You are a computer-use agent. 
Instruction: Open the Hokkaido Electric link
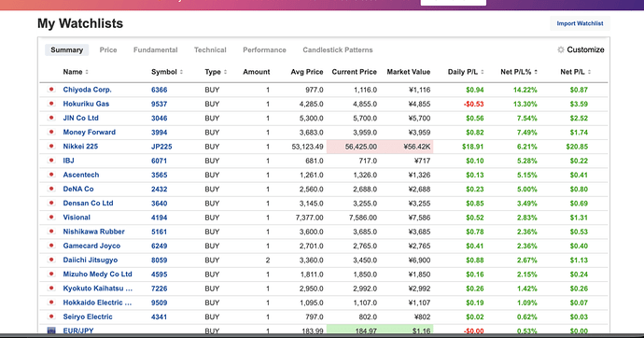point(97,303)
